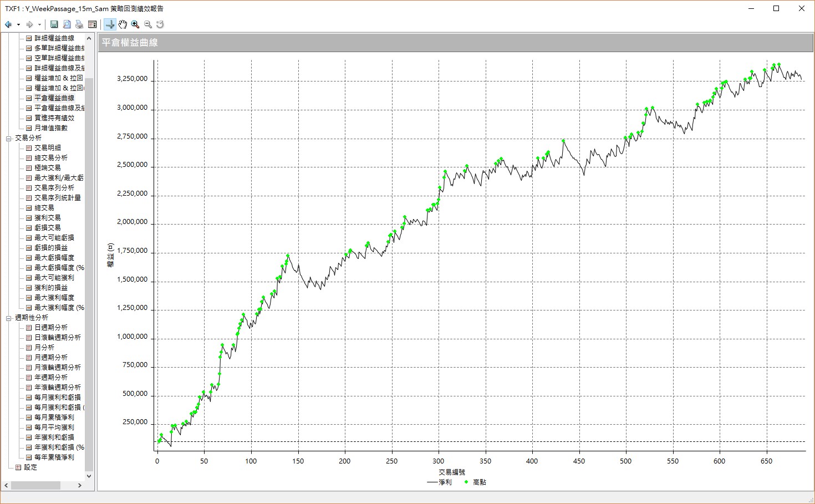Open 最大獲利幅度 chart item

(54, 298)
